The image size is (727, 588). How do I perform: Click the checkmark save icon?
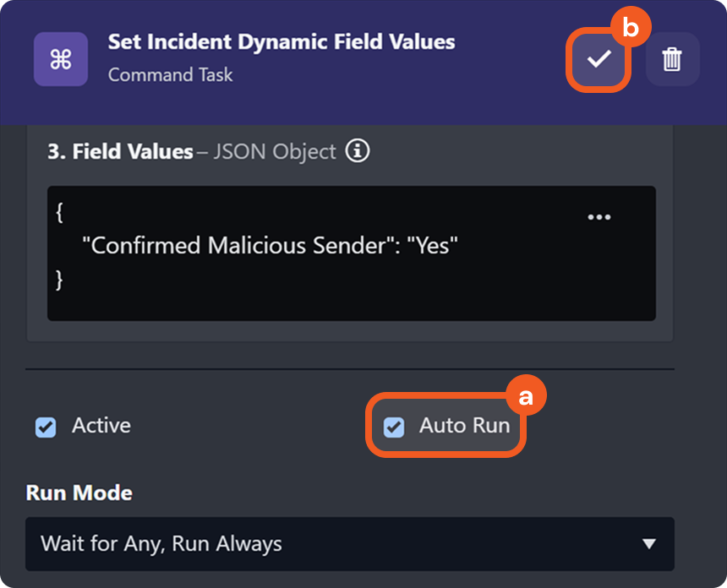(599, 59)
